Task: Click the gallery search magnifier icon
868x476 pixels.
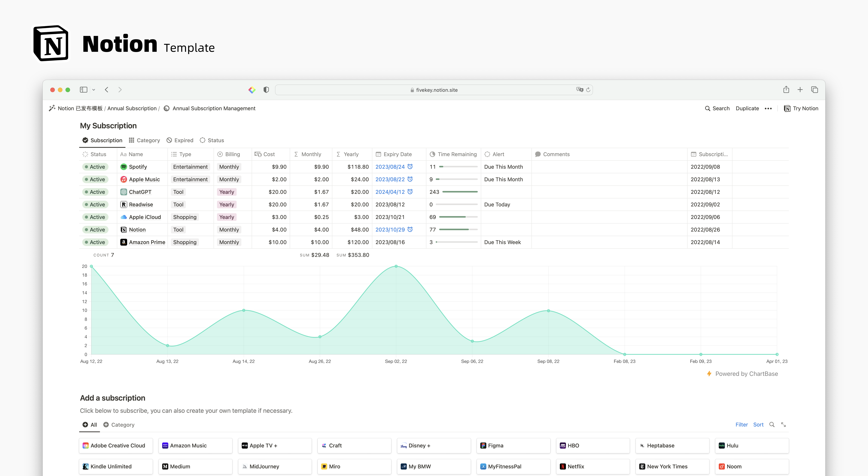Action: (x=772, y=424)
